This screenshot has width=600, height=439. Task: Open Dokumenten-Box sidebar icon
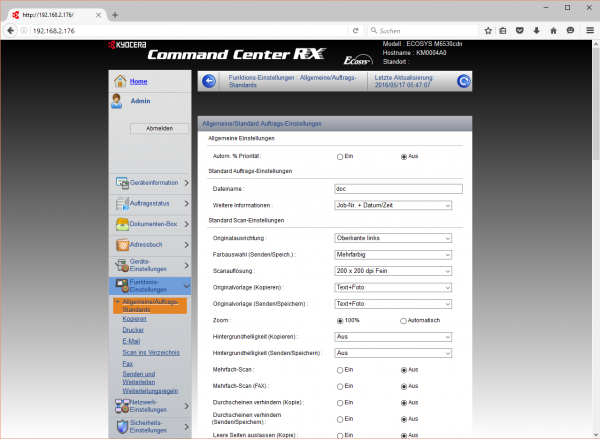tap(123, 224)
